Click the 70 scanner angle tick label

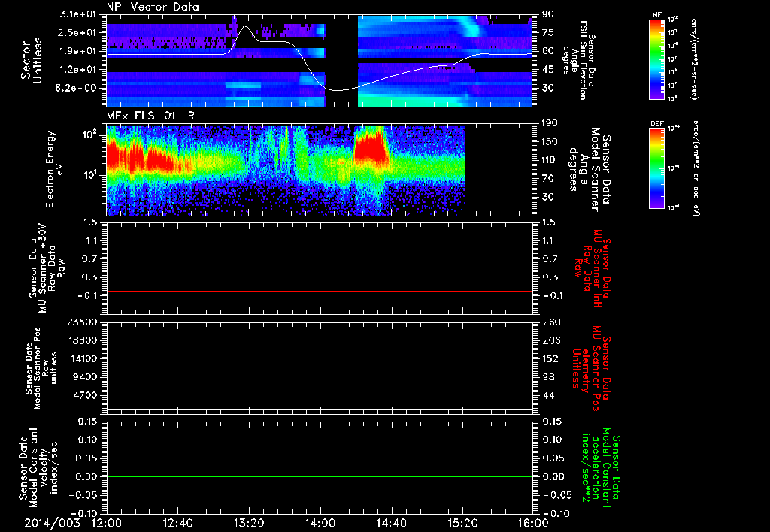click(x=547, y=179)
